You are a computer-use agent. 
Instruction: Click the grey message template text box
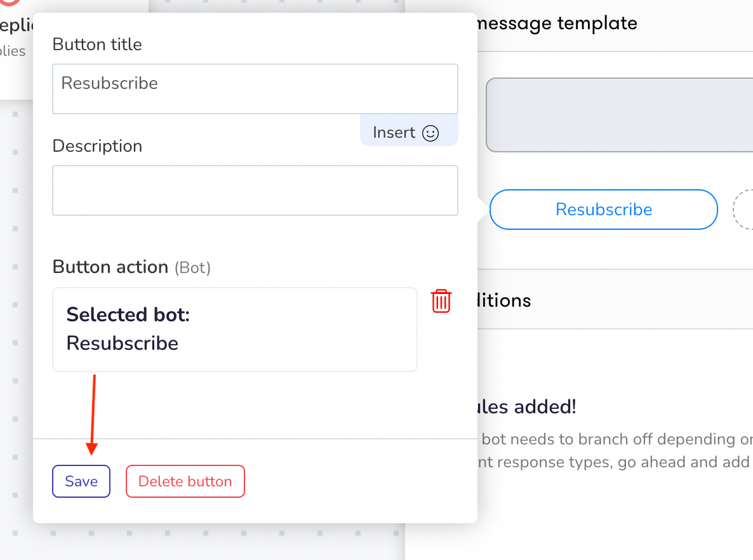pos(620,116)
